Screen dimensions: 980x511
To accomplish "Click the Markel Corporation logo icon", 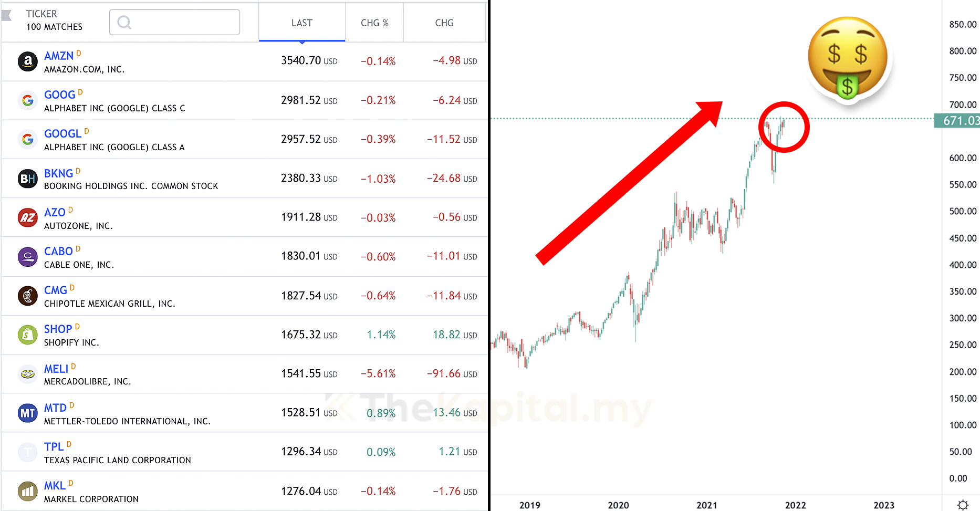I will 28,491.
